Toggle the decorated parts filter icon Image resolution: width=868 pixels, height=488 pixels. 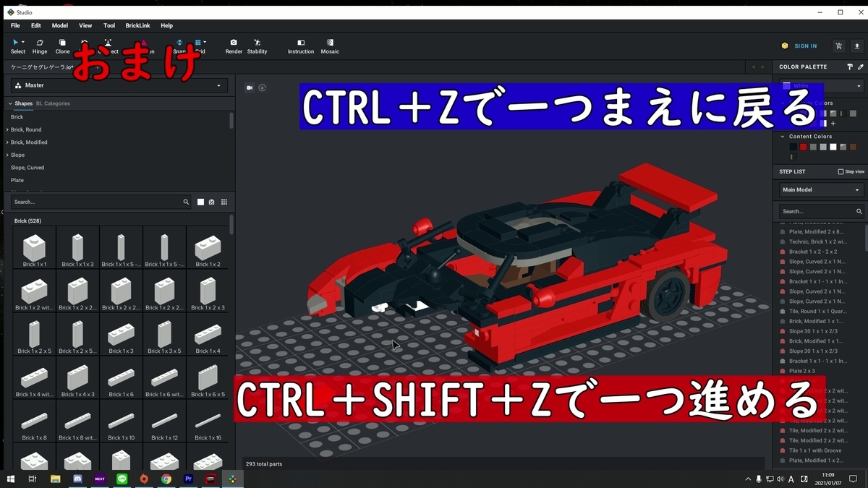(212, 202)
